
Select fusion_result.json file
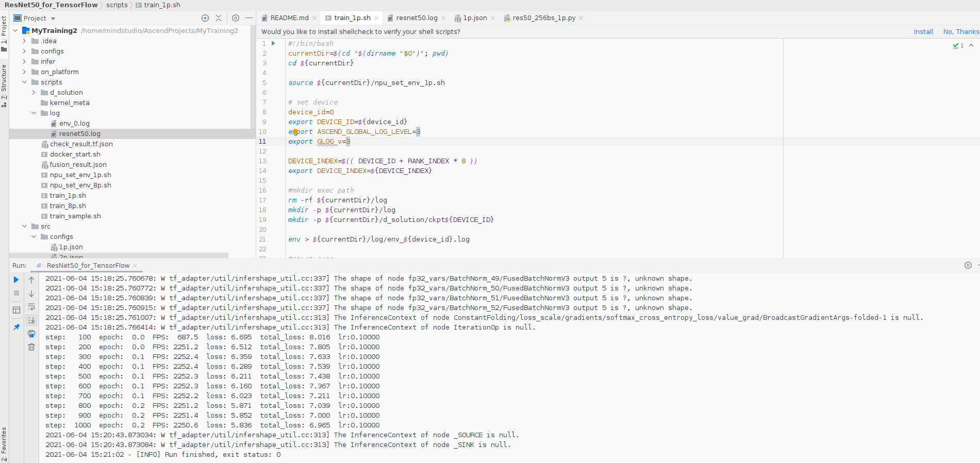pyautogui.click(x=78, y=165)
